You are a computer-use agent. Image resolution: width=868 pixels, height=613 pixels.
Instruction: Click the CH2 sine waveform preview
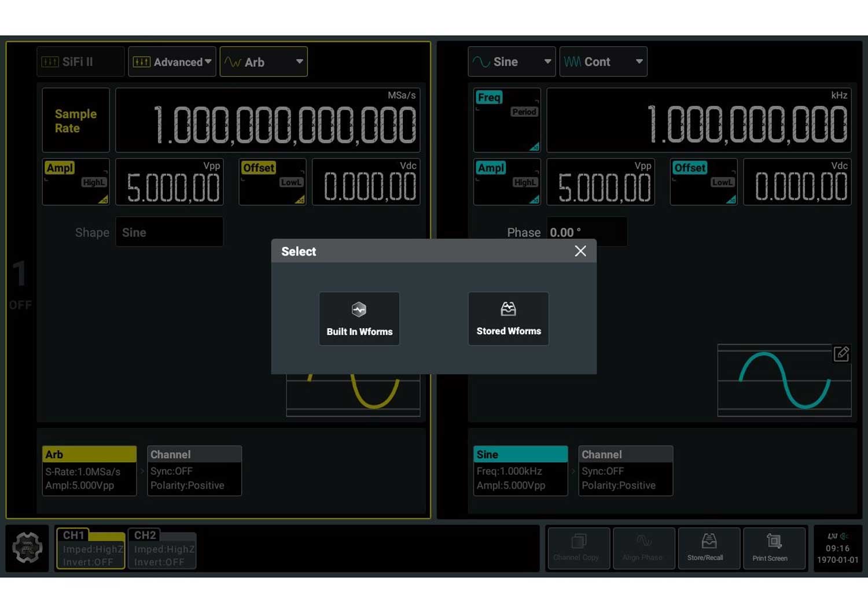(x=784, y=380)
